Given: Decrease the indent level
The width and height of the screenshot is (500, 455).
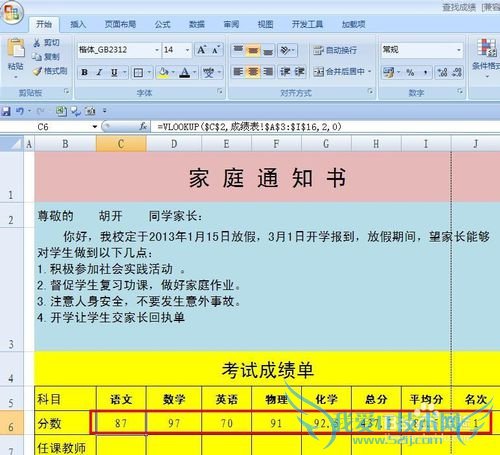Looking at the screenshot, I should pyautogui.click(x=285, y=72).
